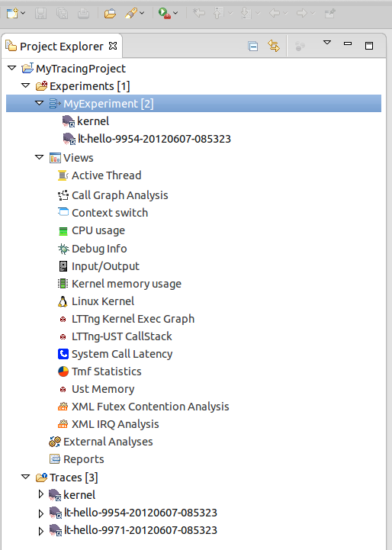Click the New wizard toolbar icon
Screen dimensions: 392x550
point(12,13)
